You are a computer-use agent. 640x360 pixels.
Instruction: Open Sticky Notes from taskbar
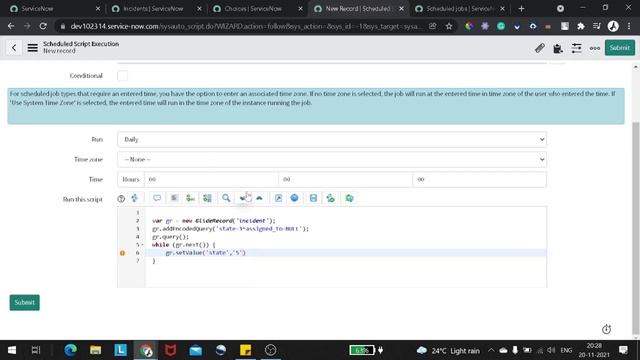tap(245, 350)
